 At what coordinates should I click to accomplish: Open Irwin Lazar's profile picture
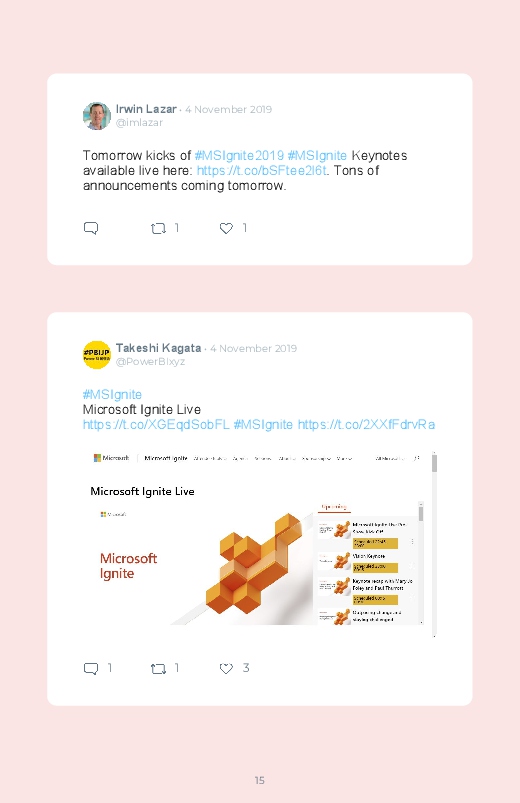coord(97,116)
